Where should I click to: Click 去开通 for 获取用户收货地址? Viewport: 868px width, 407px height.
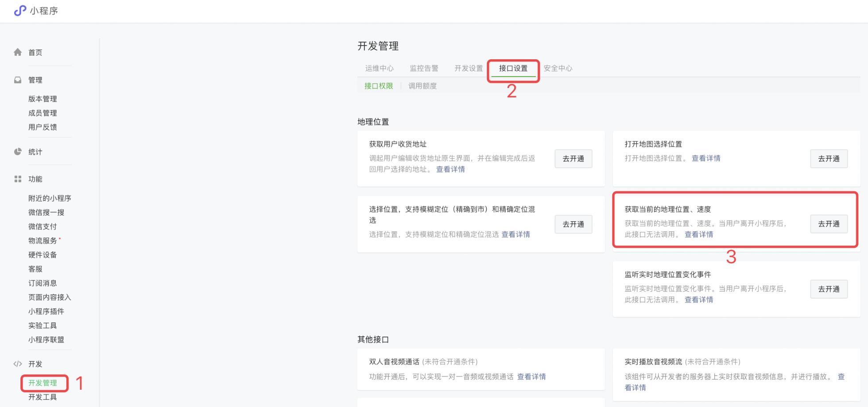[x=573, y=159]
